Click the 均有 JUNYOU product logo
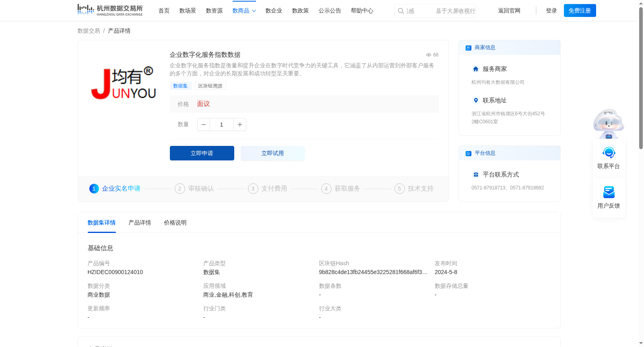The image size is (644, 347). coord(124,83)
